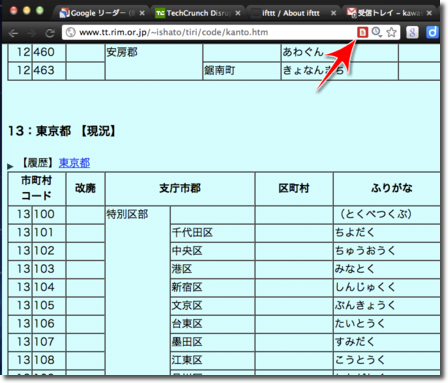The height and width of the screenshot is (383, 448).
Task: Click the こうとうく furigana cell
Action: point(387,360)
